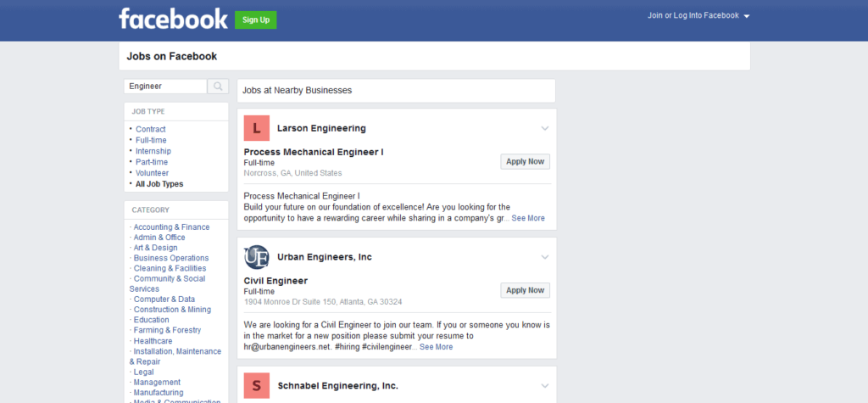Open the Accounting & Finance category
868x403 pixels.
click(x=171, y=227)
